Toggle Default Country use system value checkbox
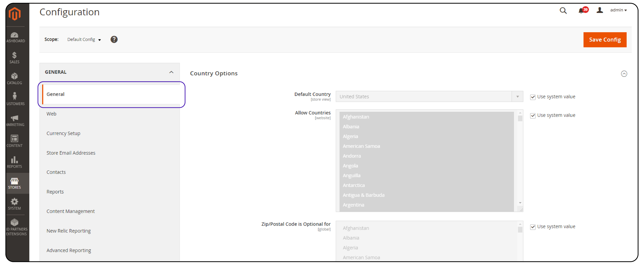Screen dimensions: 644x265 click(x=533, y=97)
